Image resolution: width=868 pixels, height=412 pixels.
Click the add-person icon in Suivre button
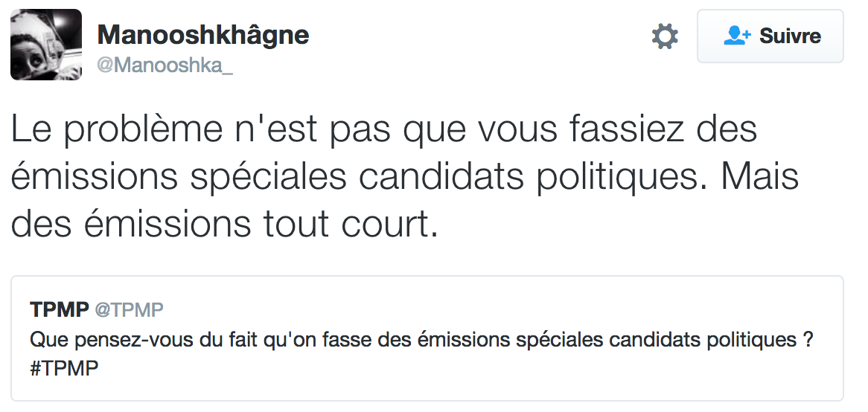pos(738,36)
